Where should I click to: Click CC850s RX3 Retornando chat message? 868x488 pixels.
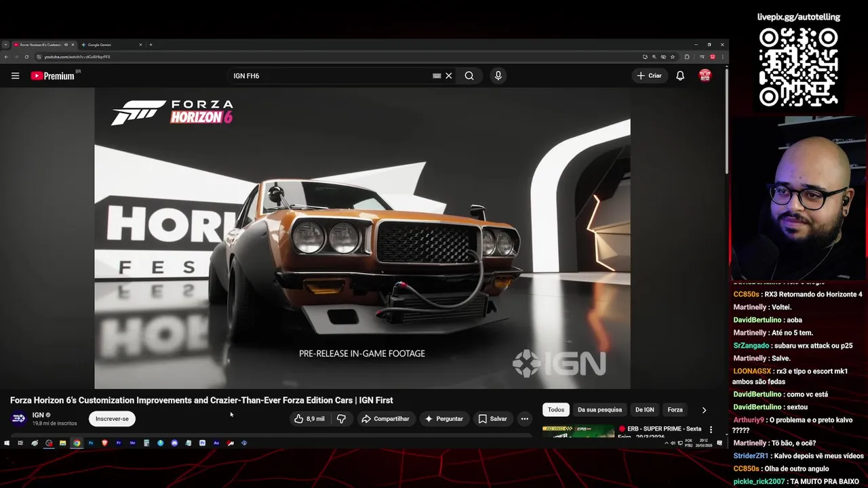pos(797,294)
